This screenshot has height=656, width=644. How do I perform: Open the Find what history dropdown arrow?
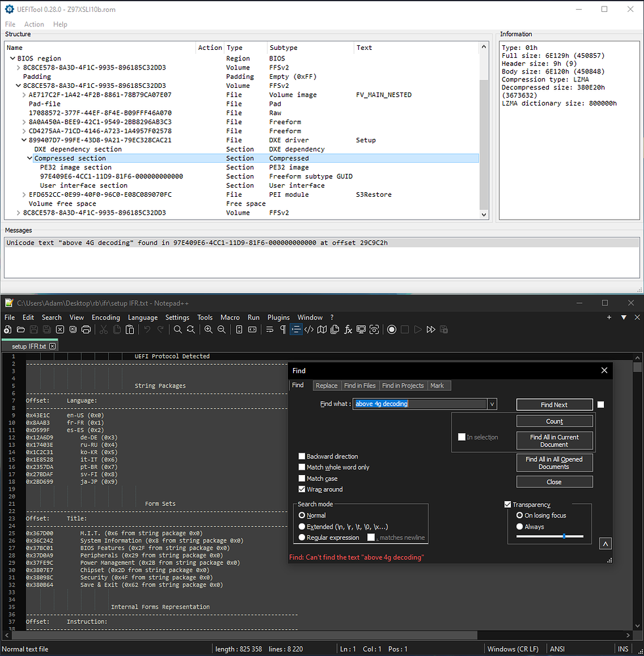click(492, 404)
